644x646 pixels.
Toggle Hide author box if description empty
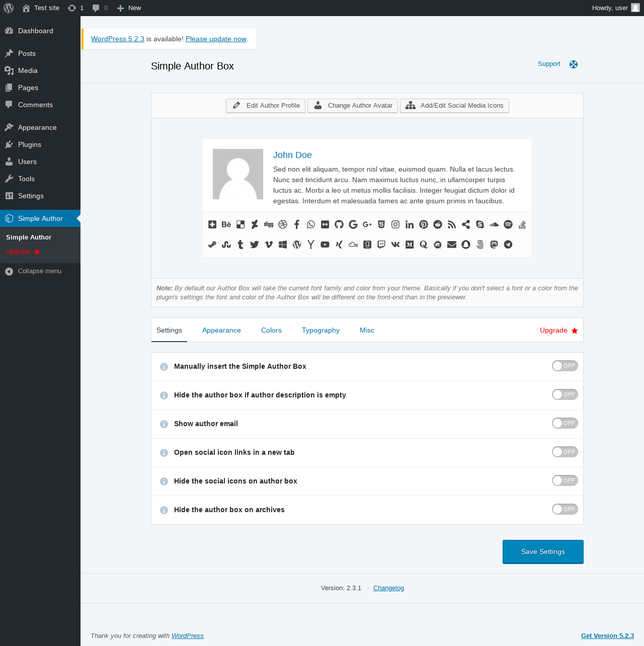click(x=565, y=394)
